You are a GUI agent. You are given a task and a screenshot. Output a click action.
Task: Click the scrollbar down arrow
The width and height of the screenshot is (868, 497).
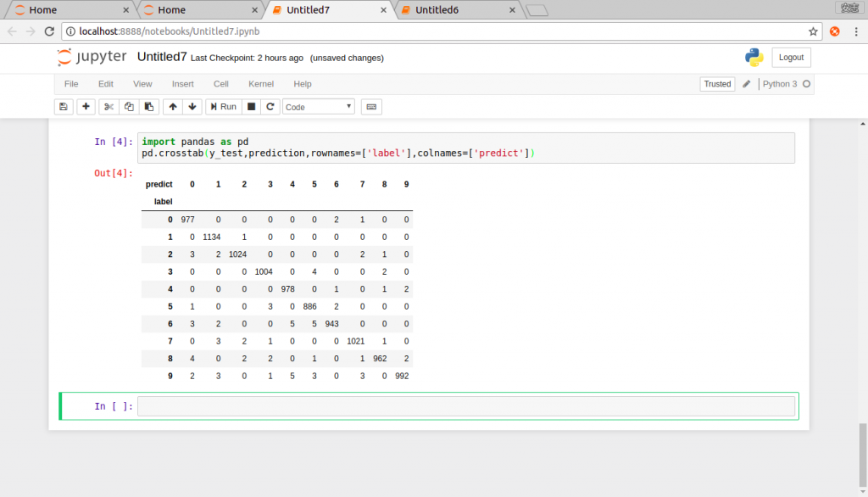pyautogui.click(x=862, y=491)
